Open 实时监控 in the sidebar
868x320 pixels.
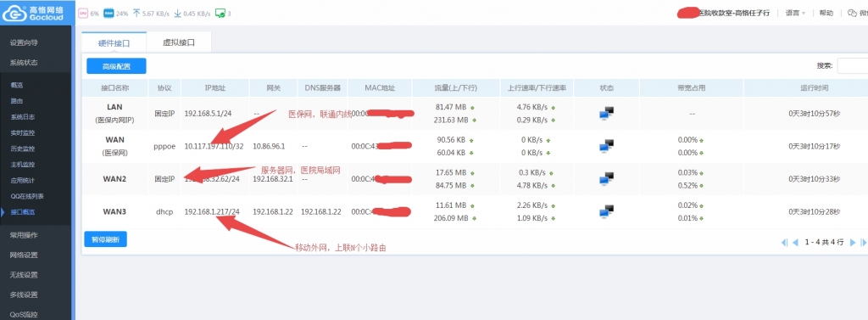[x=23, y=133]
